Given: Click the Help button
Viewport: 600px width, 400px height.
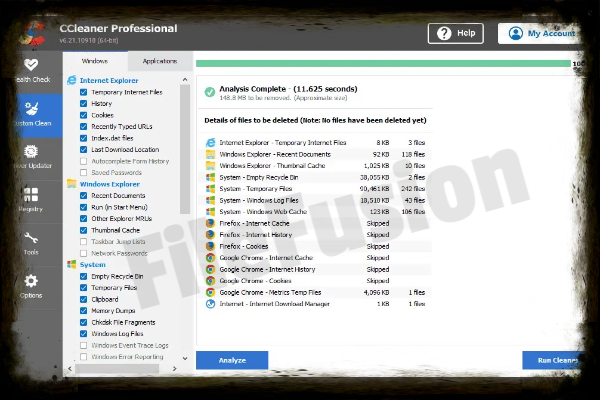Looking at the screenshot, I should coord(456,33).
